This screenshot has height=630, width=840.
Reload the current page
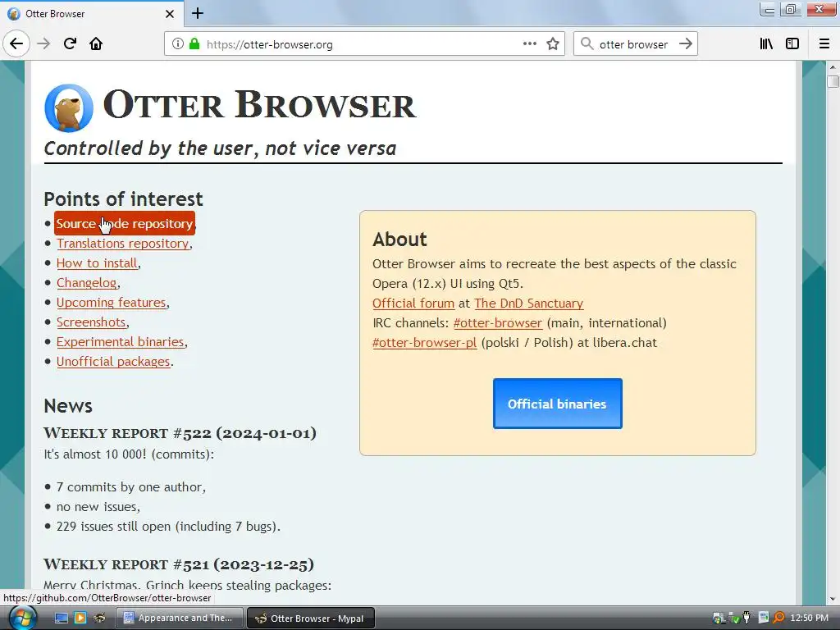click(x=70, y=43)
